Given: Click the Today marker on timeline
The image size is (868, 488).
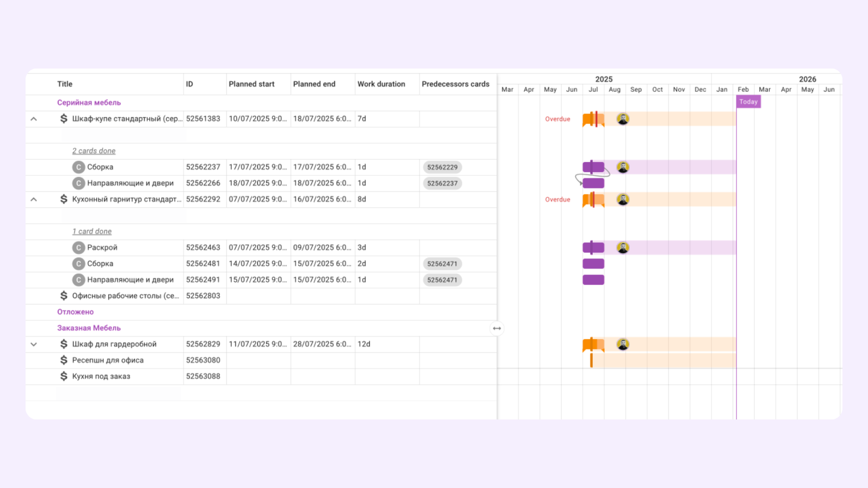Looking at the screenshot, I should click(x=748, y=102).
